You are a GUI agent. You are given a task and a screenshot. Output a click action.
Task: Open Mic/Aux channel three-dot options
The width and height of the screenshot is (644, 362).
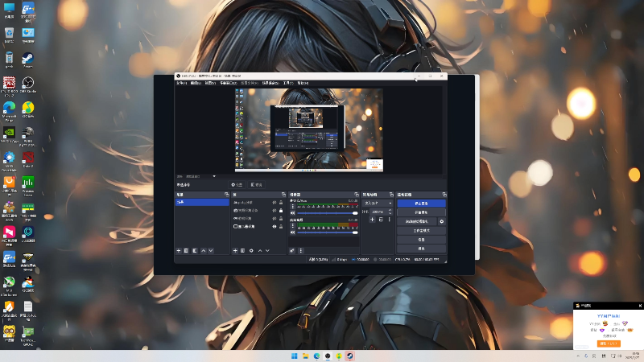click(293, 207)
